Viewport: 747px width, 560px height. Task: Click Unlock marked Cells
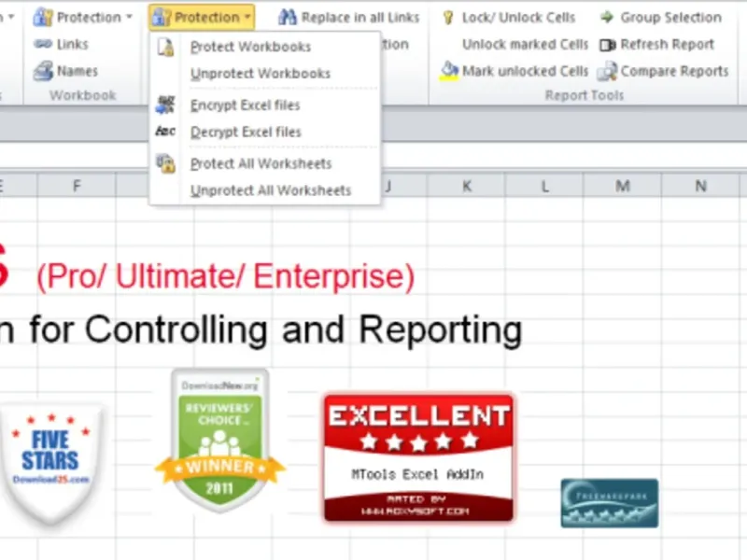(526, 44)
